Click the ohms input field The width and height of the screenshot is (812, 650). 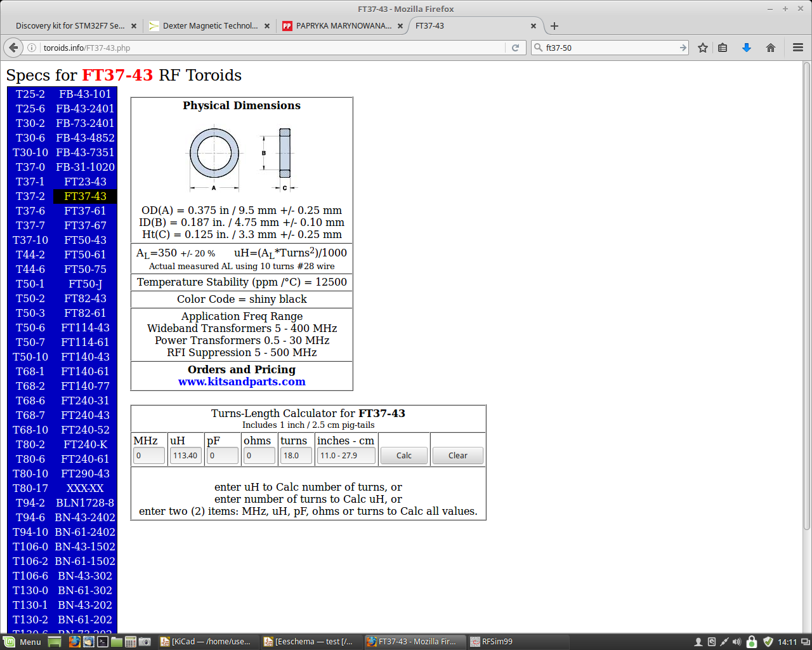tap(259, 456)
